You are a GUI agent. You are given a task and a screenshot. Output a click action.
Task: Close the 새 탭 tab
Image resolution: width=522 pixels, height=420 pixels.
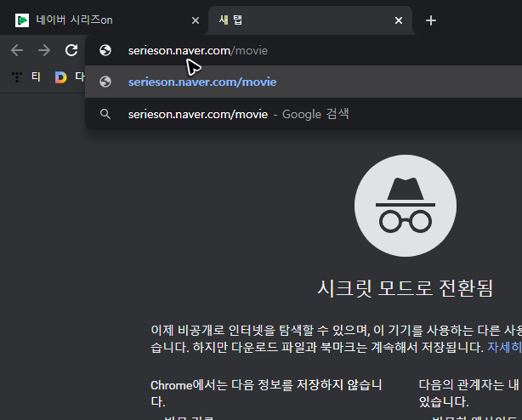pyautogui.click(x=399, y=20)
